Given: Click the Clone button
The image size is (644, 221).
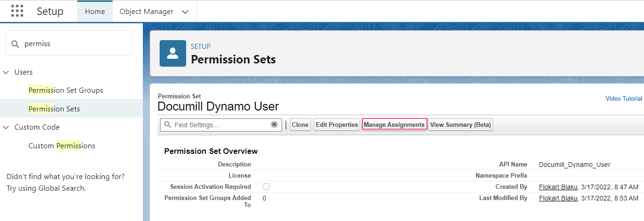Looking at the screenshot, I should point(300,124).
